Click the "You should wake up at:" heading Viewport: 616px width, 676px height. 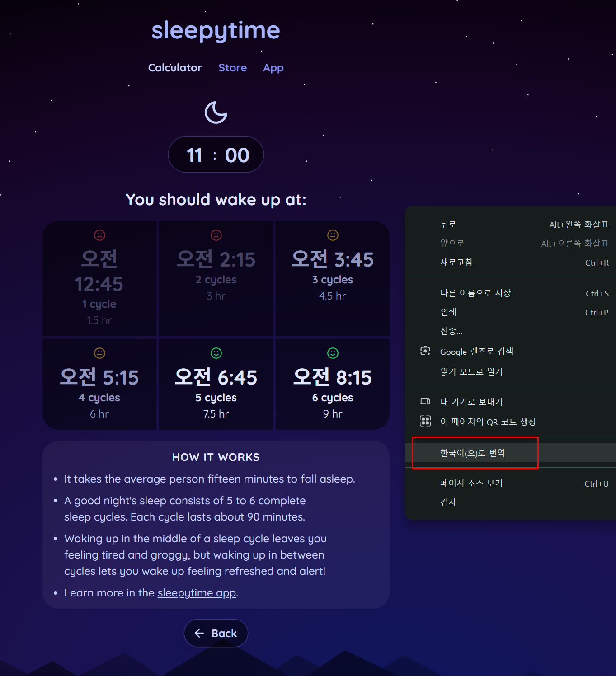pyautogui.click(x=216, y=200)
